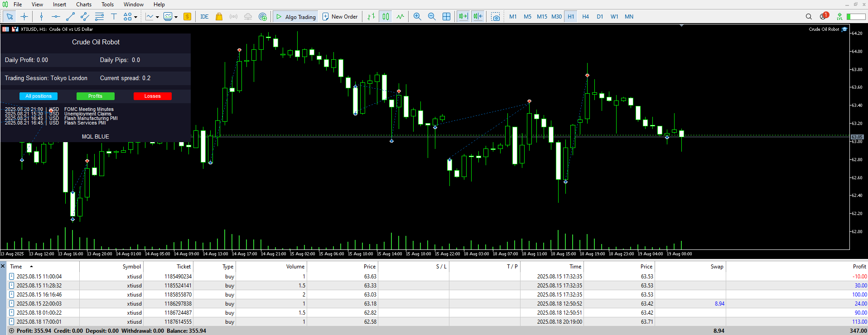Activate the crosshair tool
The width and height of the screenshot is (868, 335).
point(24,17)
